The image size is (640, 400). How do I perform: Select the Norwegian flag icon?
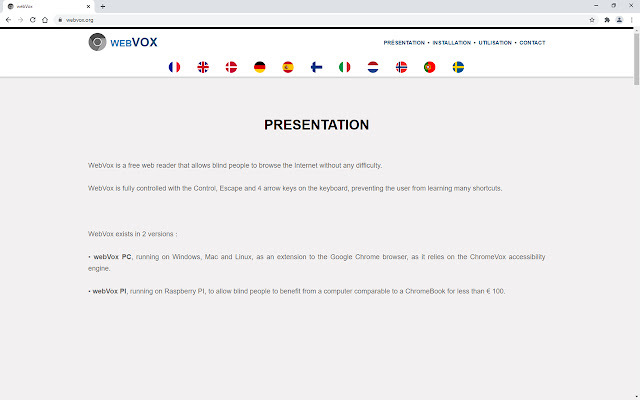pyautogui.click(x=401, y=67)
